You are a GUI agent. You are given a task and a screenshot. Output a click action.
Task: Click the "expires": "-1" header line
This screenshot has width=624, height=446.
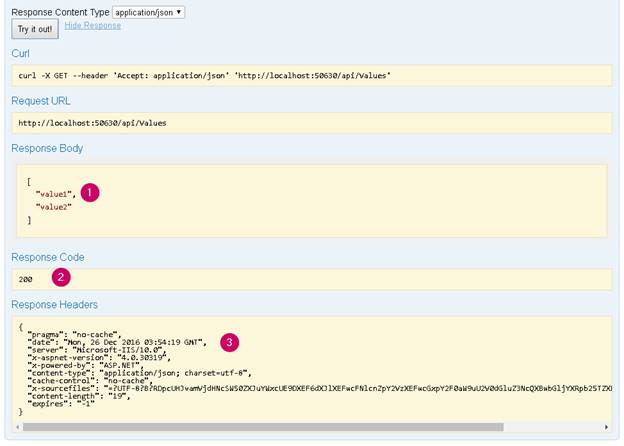[61, 404]
